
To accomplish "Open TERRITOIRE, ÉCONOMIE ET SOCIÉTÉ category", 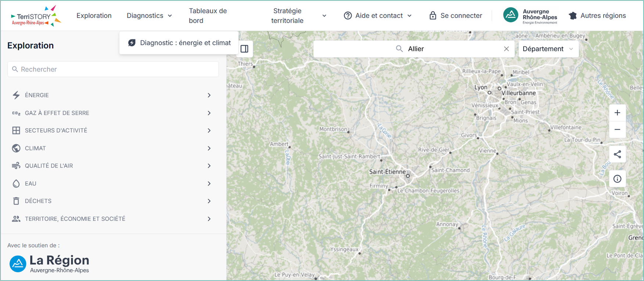I will (x=113, y=219).
